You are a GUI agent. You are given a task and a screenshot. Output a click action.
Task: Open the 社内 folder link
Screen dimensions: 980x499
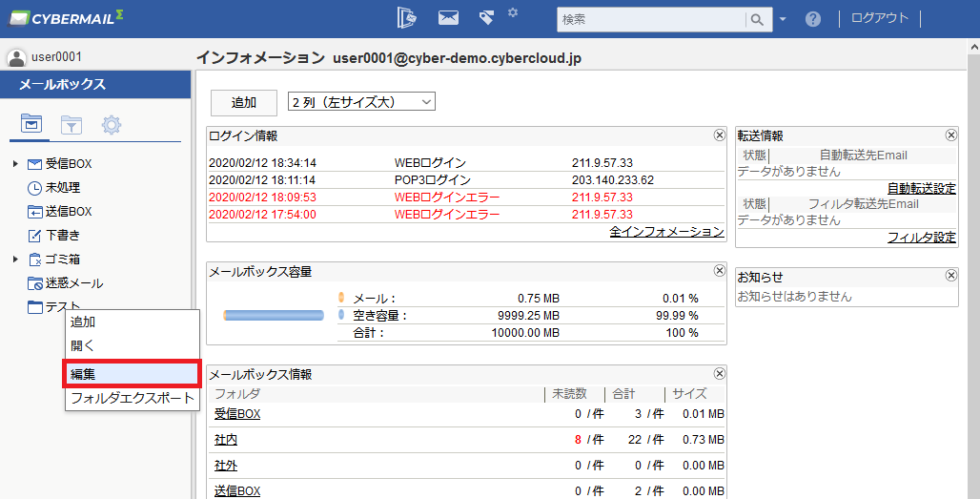coord(226,440)
